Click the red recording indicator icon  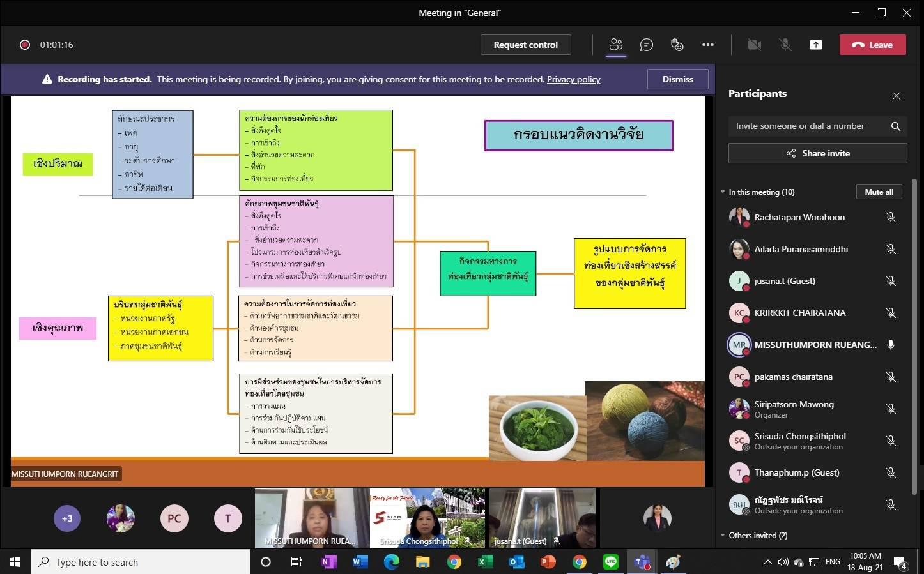(25, 45)
